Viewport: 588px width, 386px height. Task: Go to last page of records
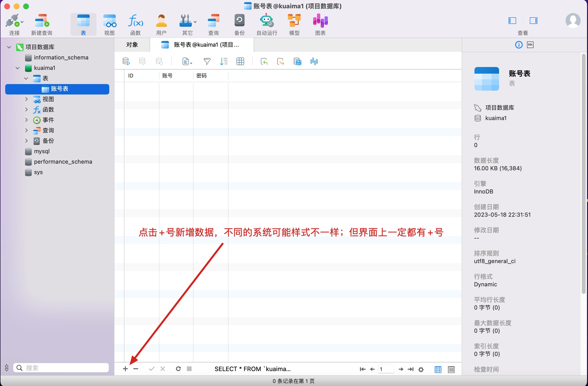click(410, 369)
